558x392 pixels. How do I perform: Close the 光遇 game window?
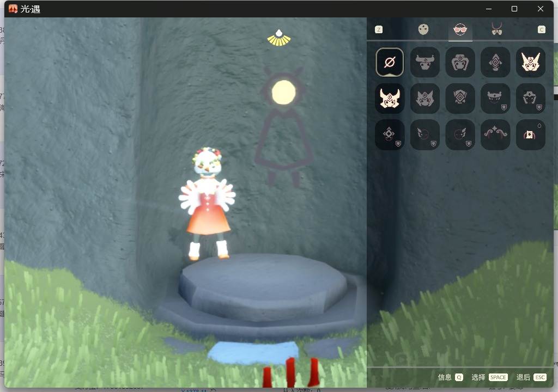click(541, 9)
